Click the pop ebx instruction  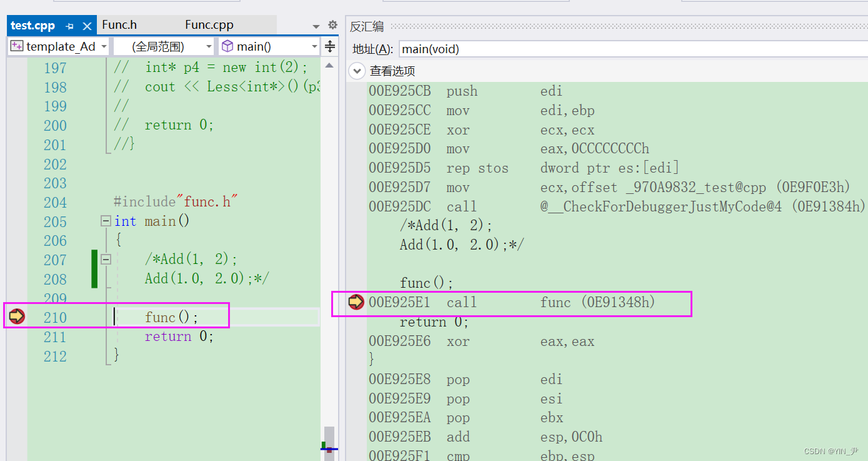[466, 418]
